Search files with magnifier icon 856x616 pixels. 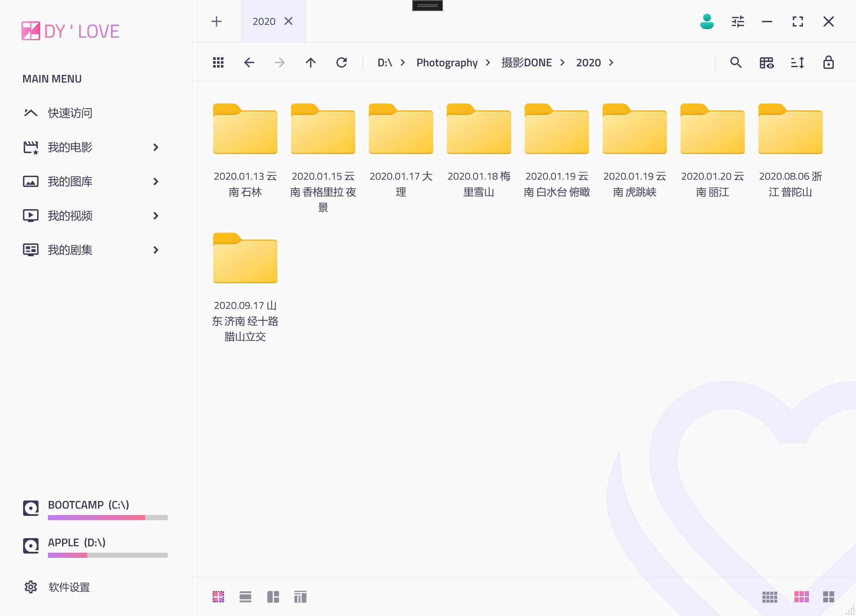point(736,62)
